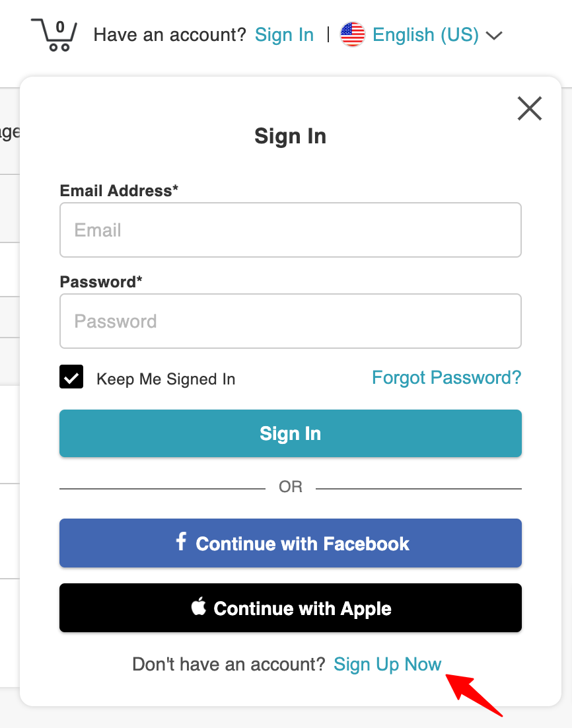Select Continue with Facebook

[x=291, y=542]
